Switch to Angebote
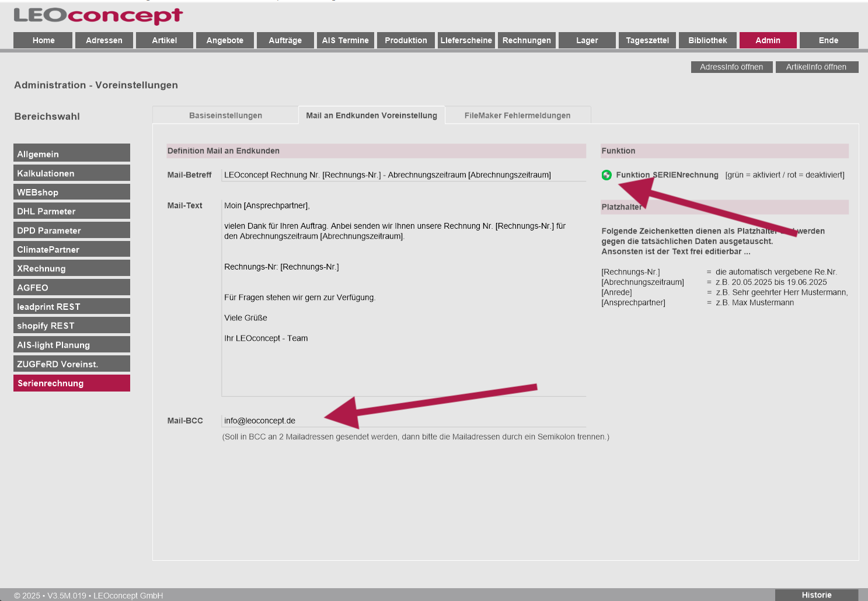868x601 pixels. [225, 40]
